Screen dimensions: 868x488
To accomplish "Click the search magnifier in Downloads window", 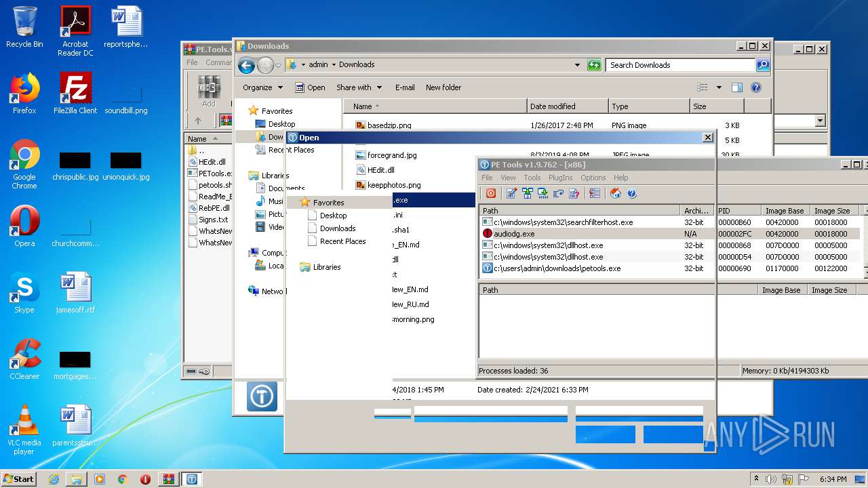I will click(763, 65).
